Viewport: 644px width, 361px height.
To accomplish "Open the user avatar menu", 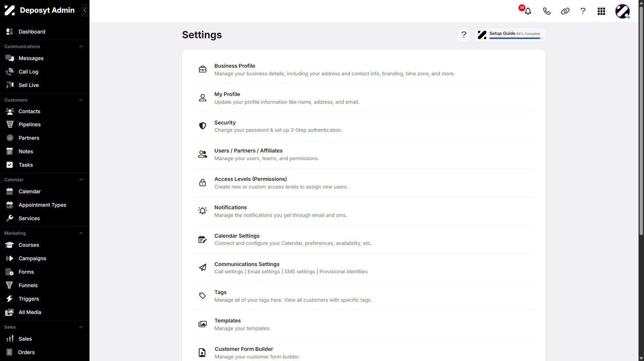I will click(623, 11).
